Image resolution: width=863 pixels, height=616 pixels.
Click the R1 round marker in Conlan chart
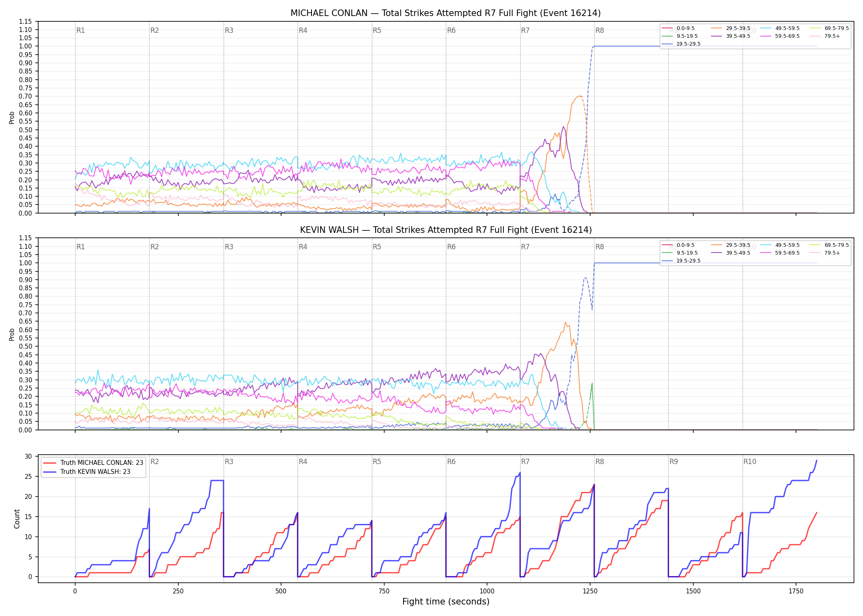tap(81, 30)
